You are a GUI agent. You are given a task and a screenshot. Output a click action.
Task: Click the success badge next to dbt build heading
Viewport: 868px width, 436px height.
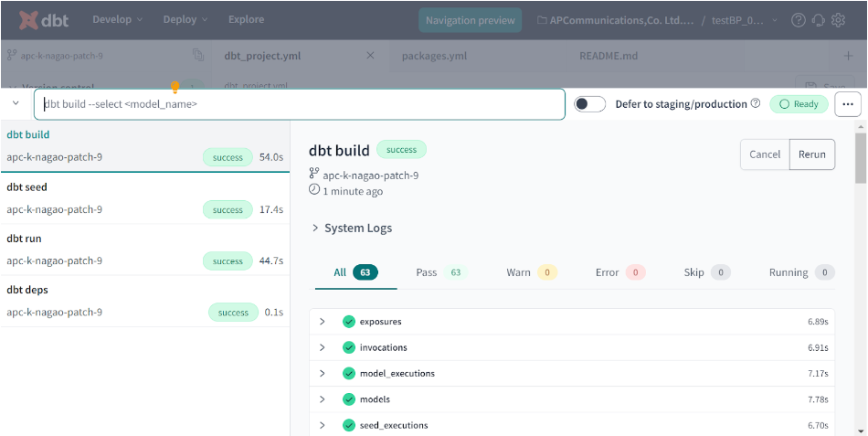(x=401, y=150)
